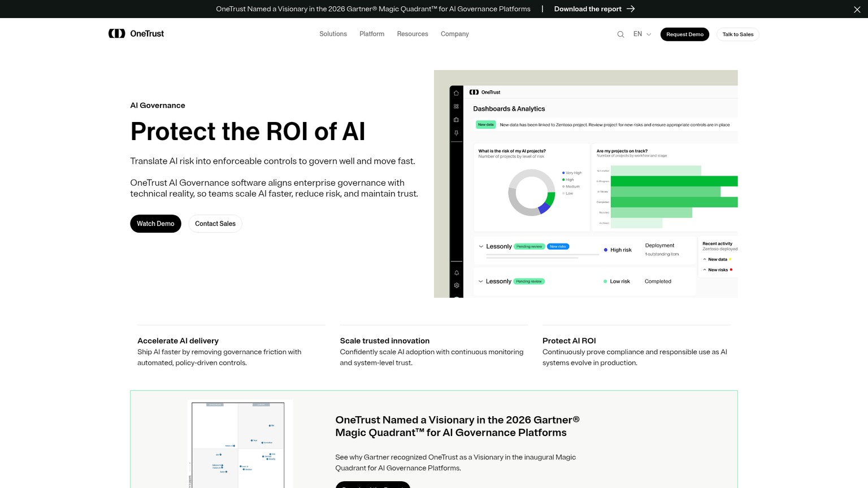The image size is (868, 488).
Task: Click the blue New risks tag on Lessonly
Action: coord(558,246)
